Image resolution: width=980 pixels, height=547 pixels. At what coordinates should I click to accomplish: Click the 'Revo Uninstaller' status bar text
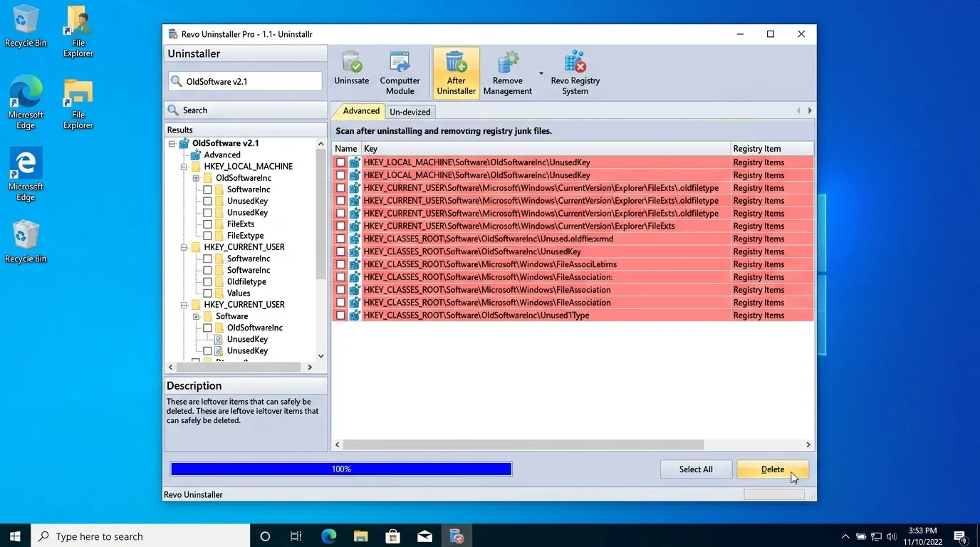[x=193, y=495]
